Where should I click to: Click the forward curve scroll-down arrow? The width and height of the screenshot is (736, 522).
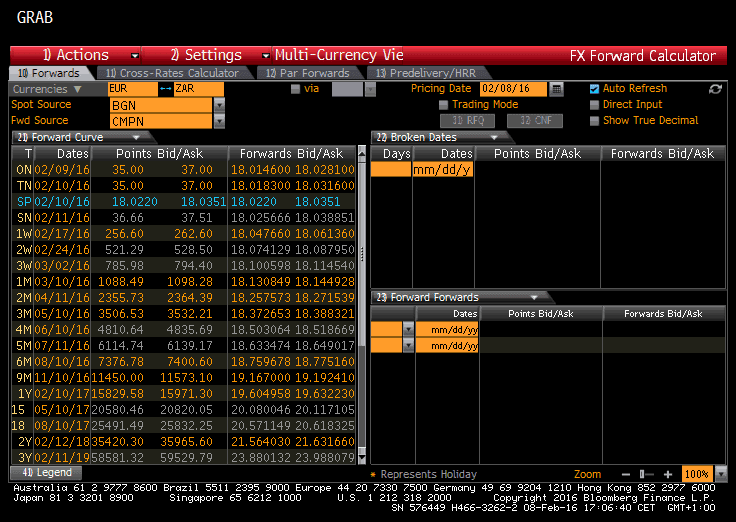pyautogui.click(x=362, y=455)
